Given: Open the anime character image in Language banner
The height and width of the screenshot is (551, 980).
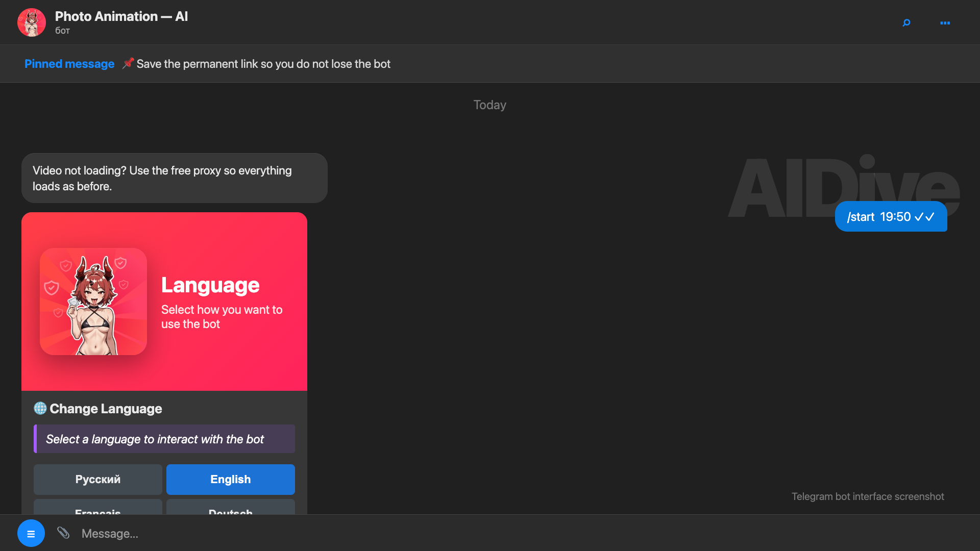Looking at the screenshot, I should (93, 302).
